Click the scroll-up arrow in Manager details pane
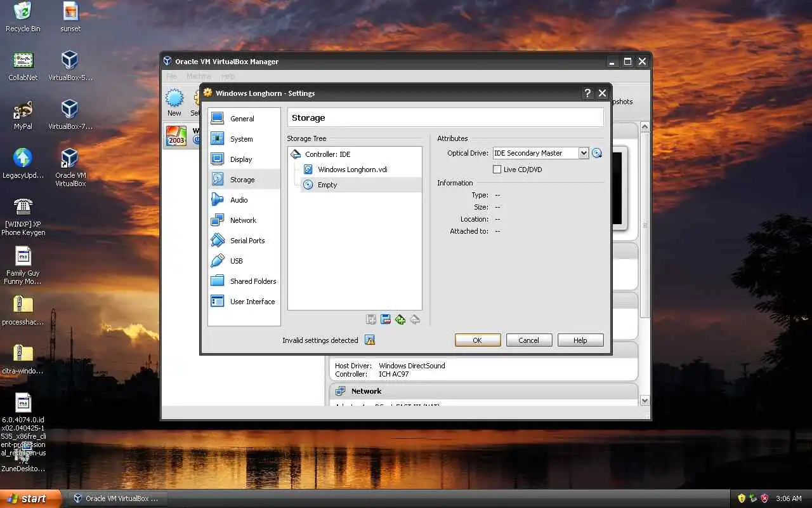 pos(645,127)
